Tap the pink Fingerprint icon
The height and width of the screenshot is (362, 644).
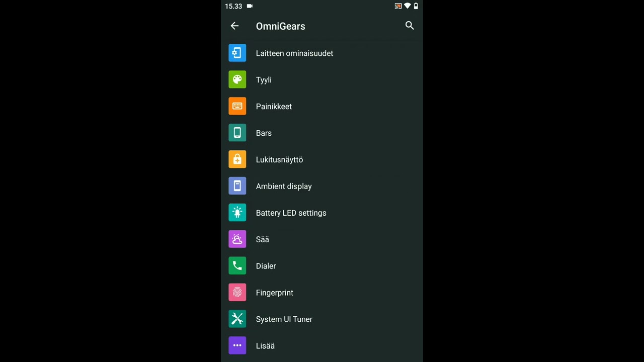coord(237,293)
